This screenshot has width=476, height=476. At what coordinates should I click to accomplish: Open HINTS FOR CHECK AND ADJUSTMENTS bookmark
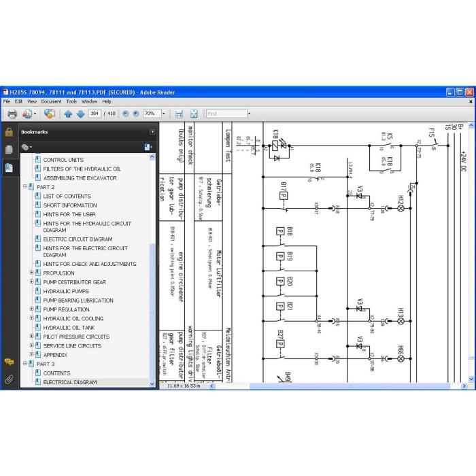pos(90,264)
